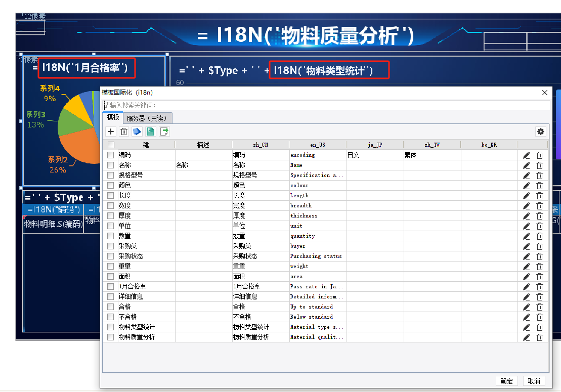Edit the 编码 row with pencil icon
The width and height of the screenshot is (561, 392).
(x=526, y=155)
